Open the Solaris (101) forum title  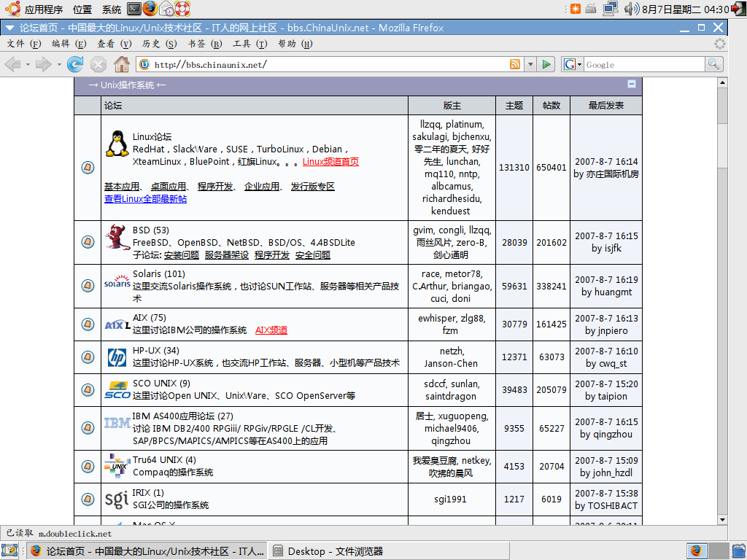pos(158,274)
